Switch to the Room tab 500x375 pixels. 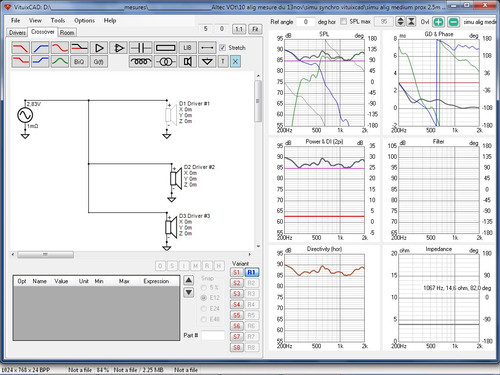tap(67, 33)
